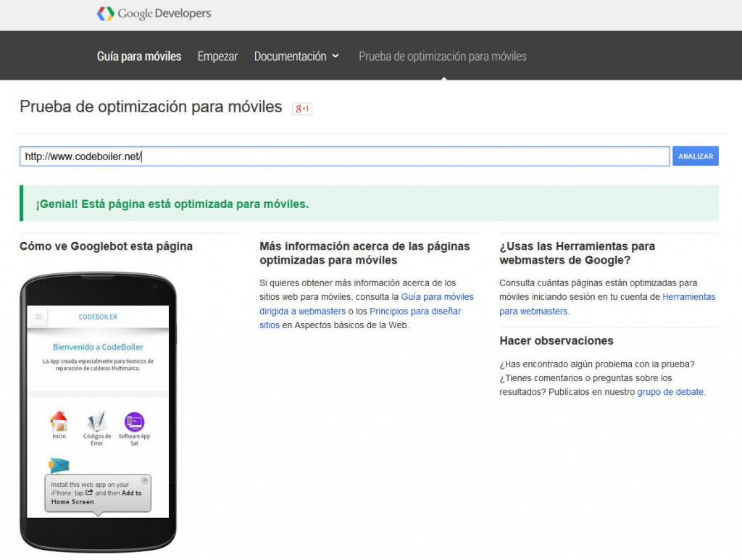Go to the Empezar section

(217, 57)
